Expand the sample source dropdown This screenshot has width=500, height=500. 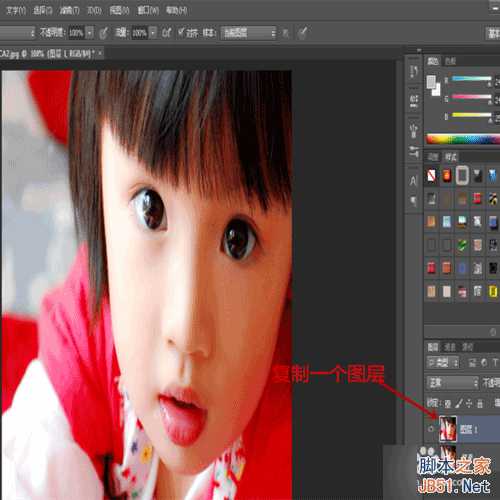(248, 33)
